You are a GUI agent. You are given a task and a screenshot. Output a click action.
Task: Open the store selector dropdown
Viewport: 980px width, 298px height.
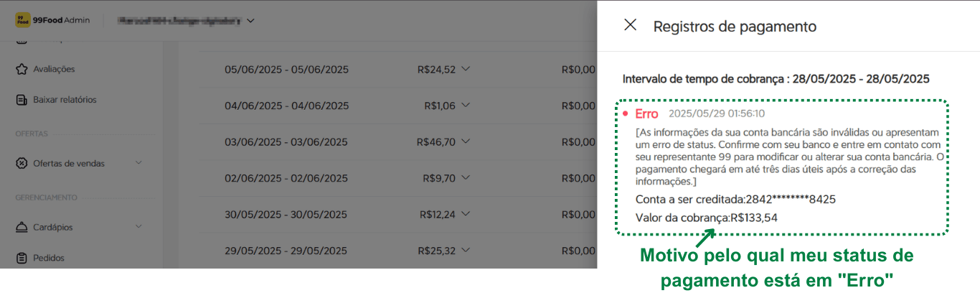pyautogui.click(x=250, y=21)
